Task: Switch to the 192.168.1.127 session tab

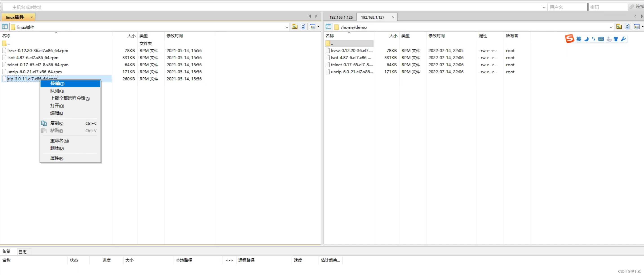Action: tap(373, 17)
